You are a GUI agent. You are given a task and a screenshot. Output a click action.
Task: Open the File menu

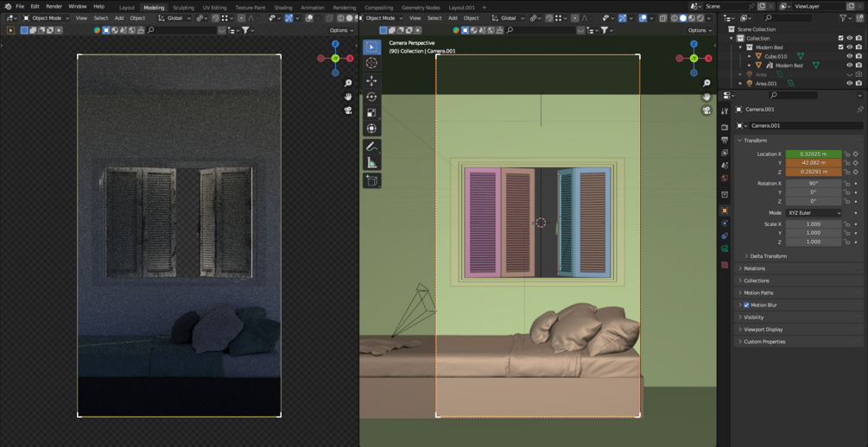(20, 7)
